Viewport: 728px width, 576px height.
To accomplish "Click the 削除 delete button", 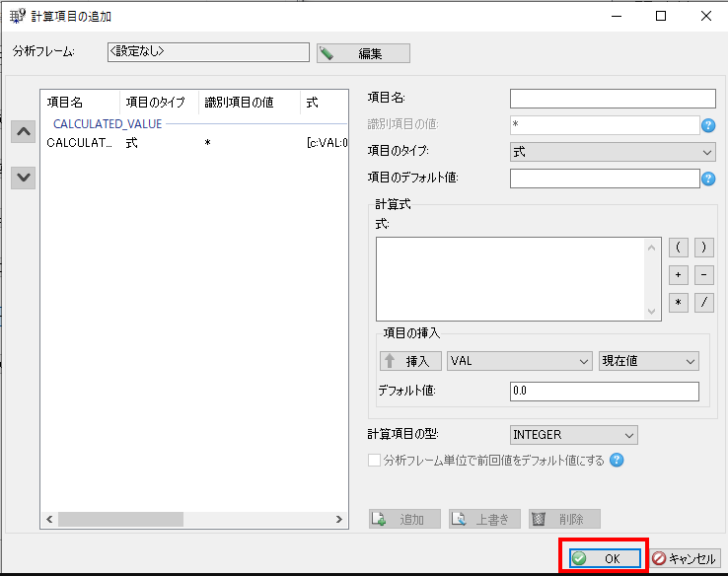I will [564, 519].
